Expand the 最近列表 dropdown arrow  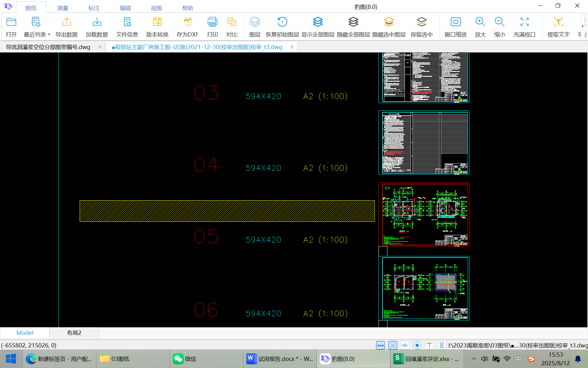coord(49,35)
